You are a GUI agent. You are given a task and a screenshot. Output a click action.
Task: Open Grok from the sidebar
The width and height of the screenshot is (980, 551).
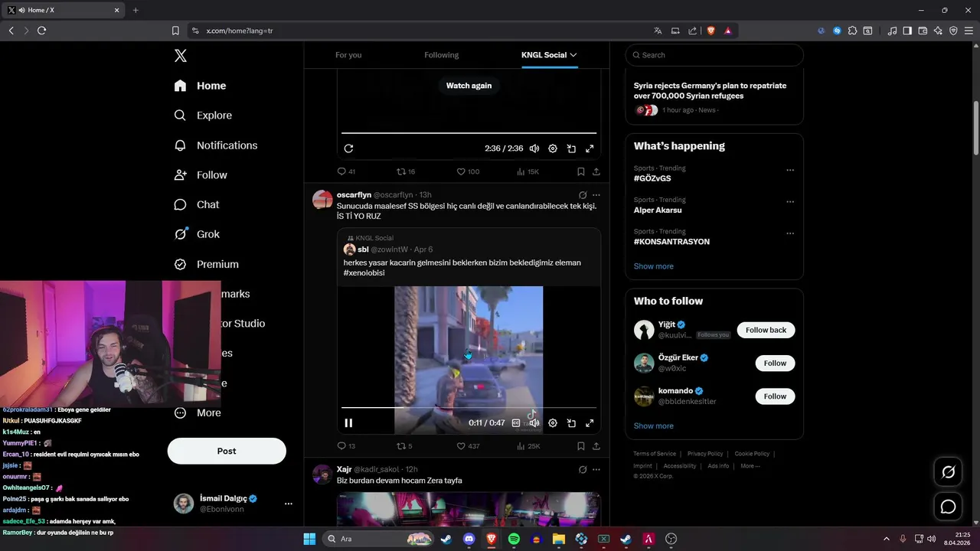(197, 234)
